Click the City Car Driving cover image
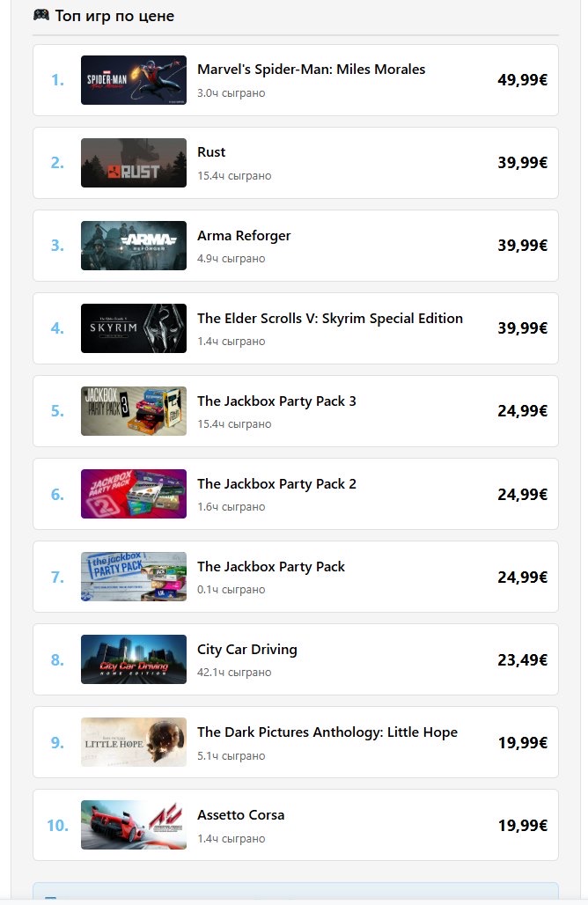The height and width of the screenshot is (905, 588). tap(133, 659)
